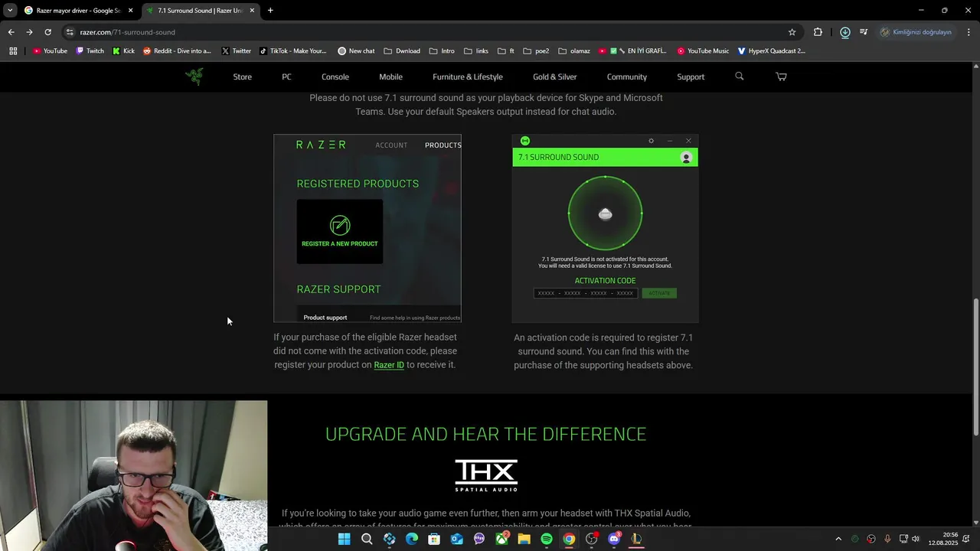This screenshot has width=980, height=551.
Task: Open the YouTube bookmark
Action: tap(50, 51)
